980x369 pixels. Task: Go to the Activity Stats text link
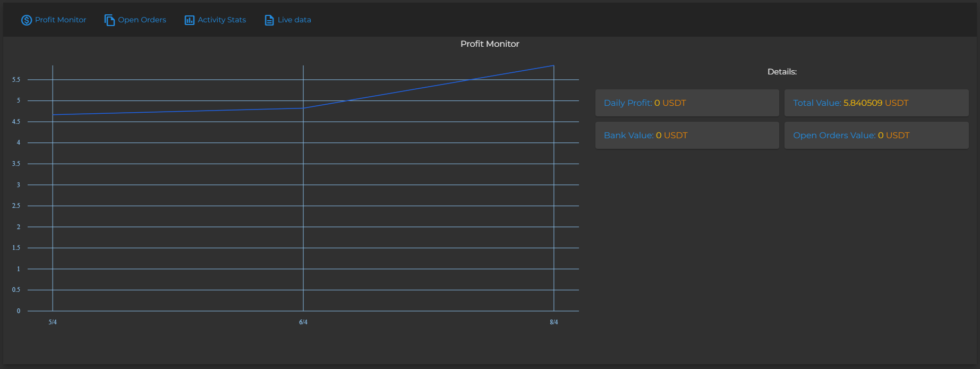221,20
